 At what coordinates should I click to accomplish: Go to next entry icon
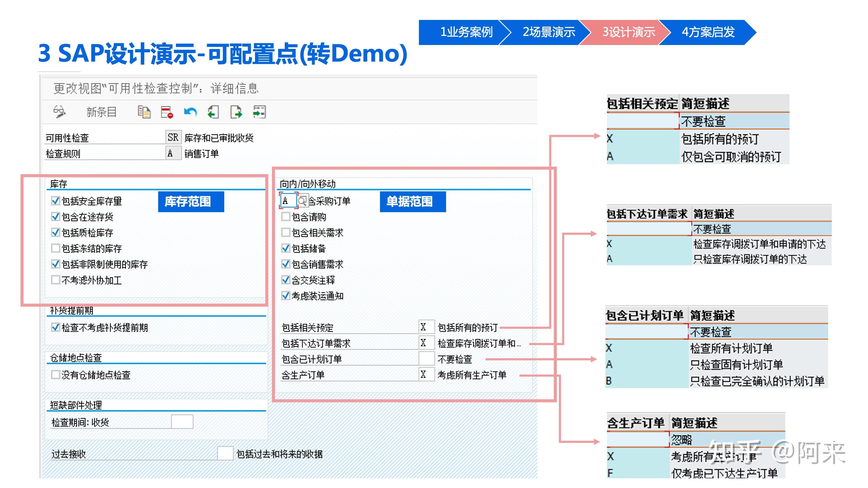[236, 112]
